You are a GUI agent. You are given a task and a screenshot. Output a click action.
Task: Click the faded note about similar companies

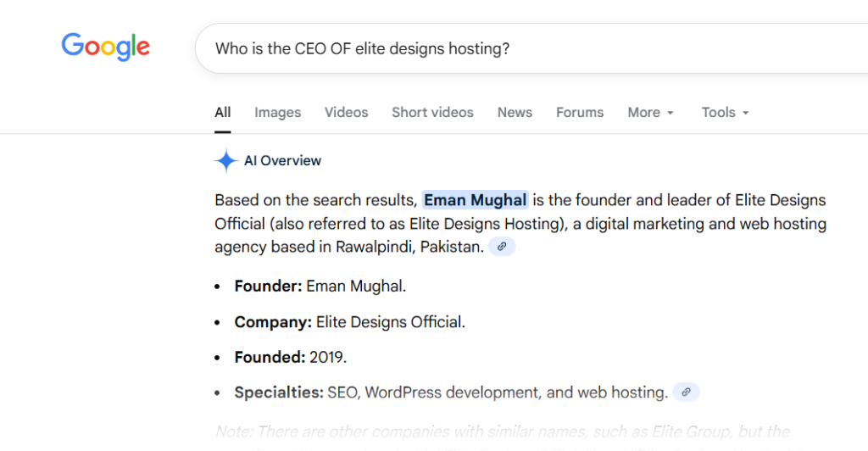coord(502,432)
